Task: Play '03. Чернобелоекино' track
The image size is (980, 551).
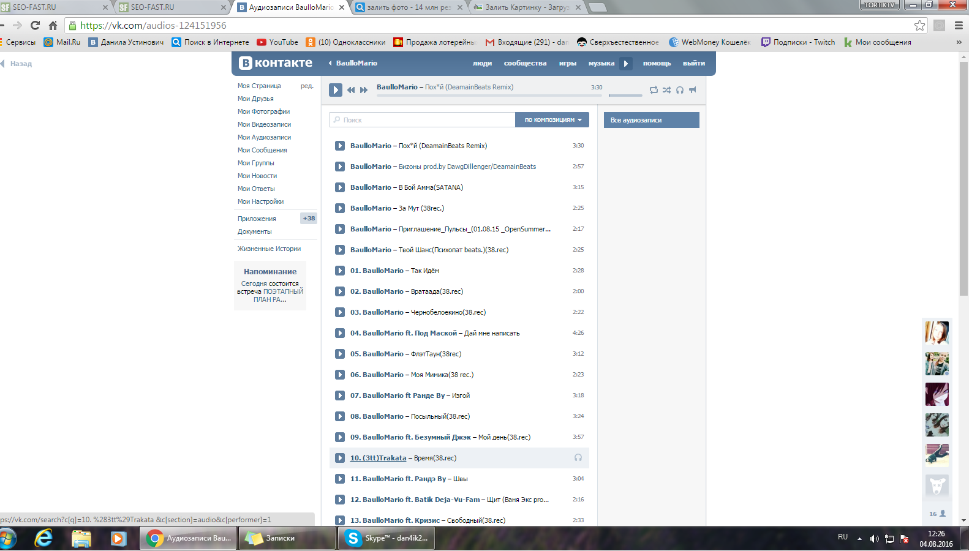Action: [x=340, y=312]
